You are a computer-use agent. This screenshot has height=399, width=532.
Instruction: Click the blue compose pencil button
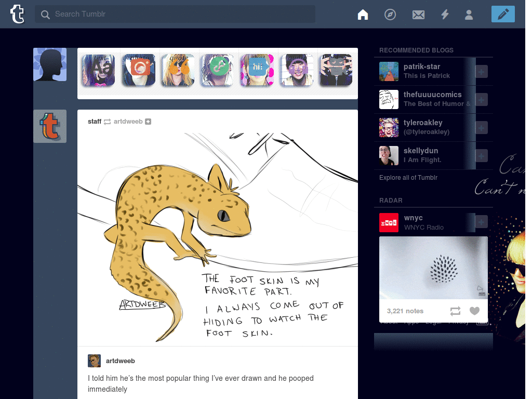(x=503, y=14)
